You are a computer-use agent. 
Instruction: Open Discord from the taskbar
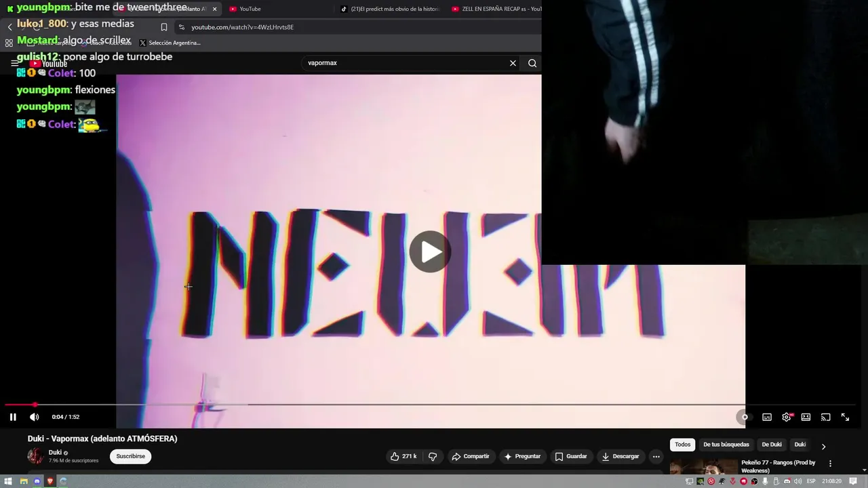tap(37, 481)
